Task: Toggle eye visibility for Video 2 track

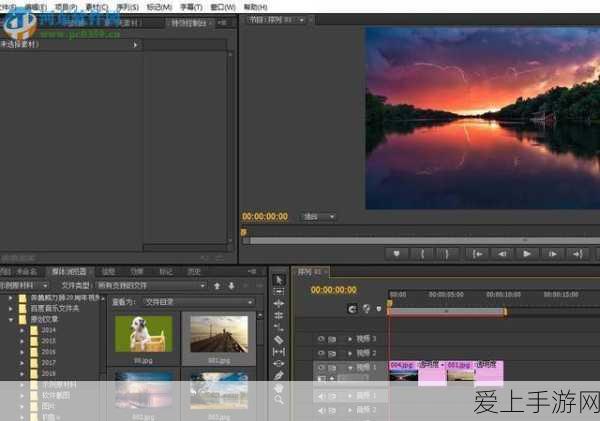Action: coord(321,353)
